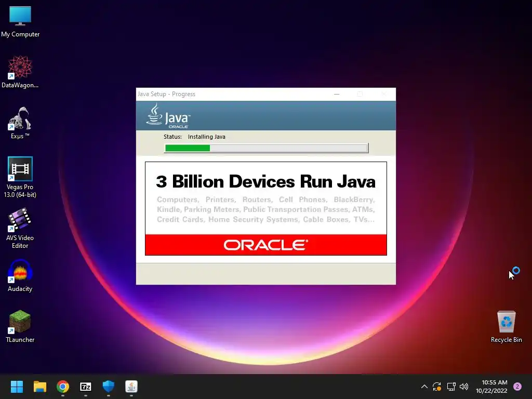Select the Audacity desktop shortcut
The height and width of the screenshot is (399, 532).
(20, 276)
